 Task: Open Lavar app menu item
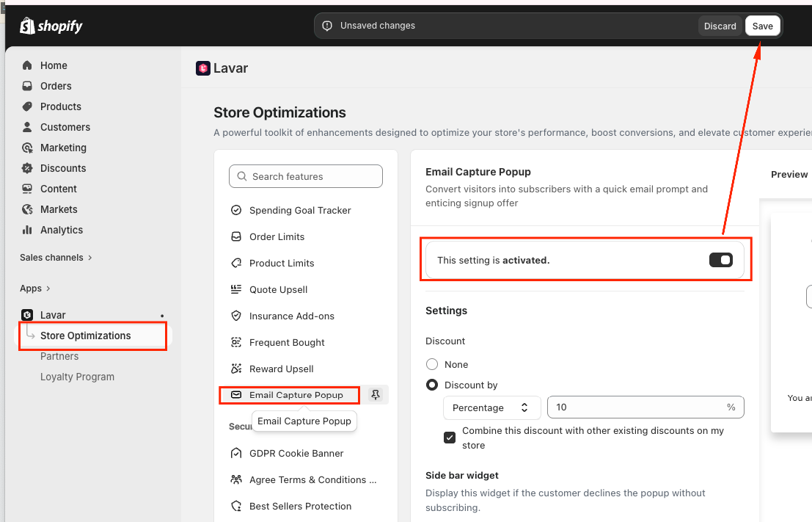pyautogui.click(x=53, y=315)
